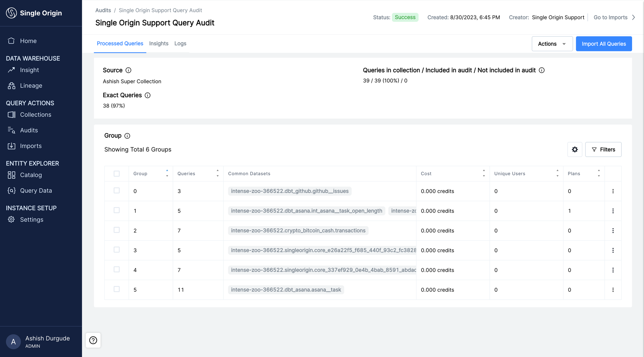Click the github_issues dataset tag
The width and height of the screenshot is (644, 357).
[x=289, y=191]
